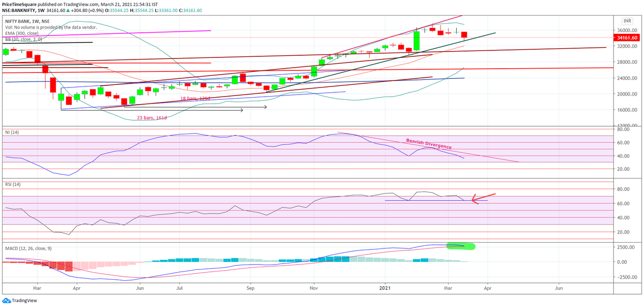Viewport: 644px width, 307px height.
Task: Select the RSI (14) pane legend
Action: click(x=12, y=185)
